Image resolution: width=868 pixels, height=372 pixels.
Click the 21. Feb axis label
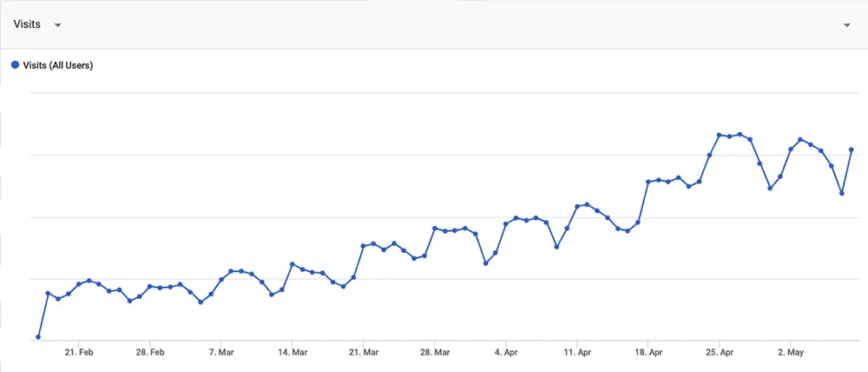click(x=79, y=352)
